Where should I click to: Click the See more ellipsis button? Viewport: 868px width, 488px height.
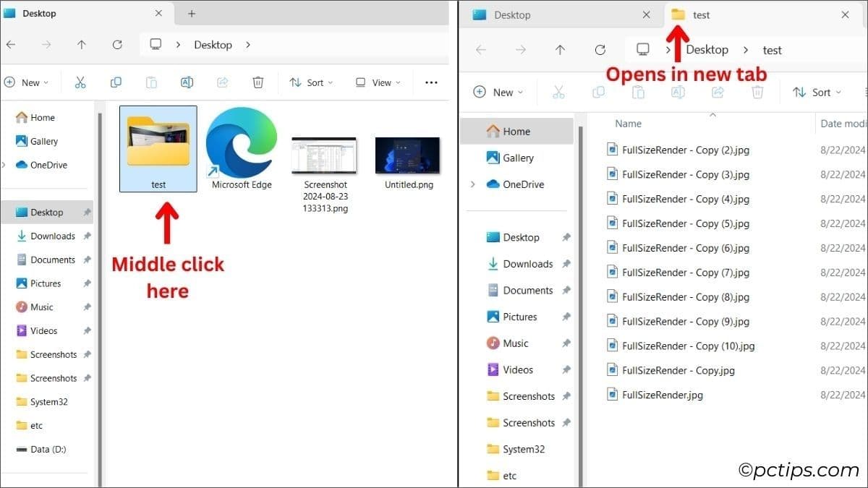pyautogui.click(x=431, y=82)
